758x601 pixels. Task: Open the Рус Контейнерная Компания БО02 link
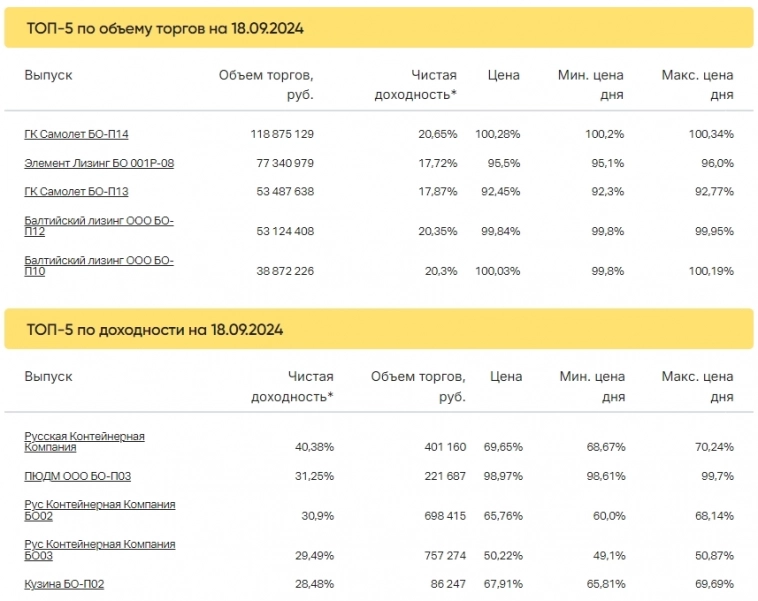(x=99, y=510)
